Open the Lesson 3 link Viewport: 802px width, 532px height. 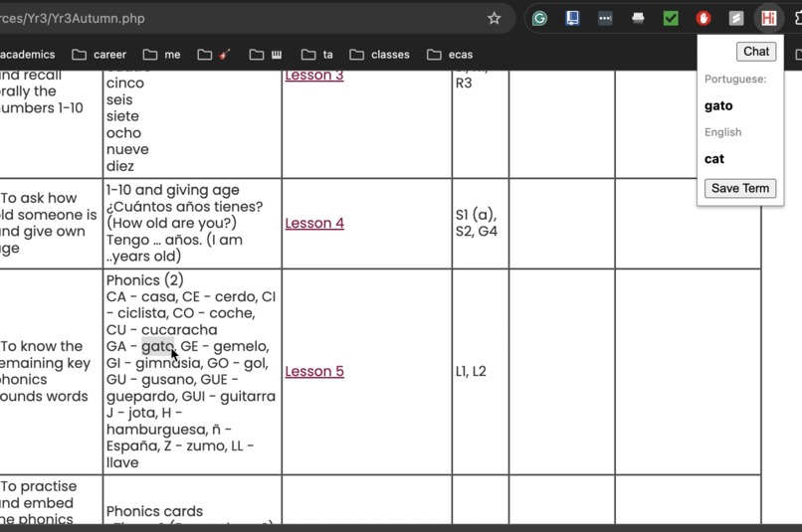[314, 76]
